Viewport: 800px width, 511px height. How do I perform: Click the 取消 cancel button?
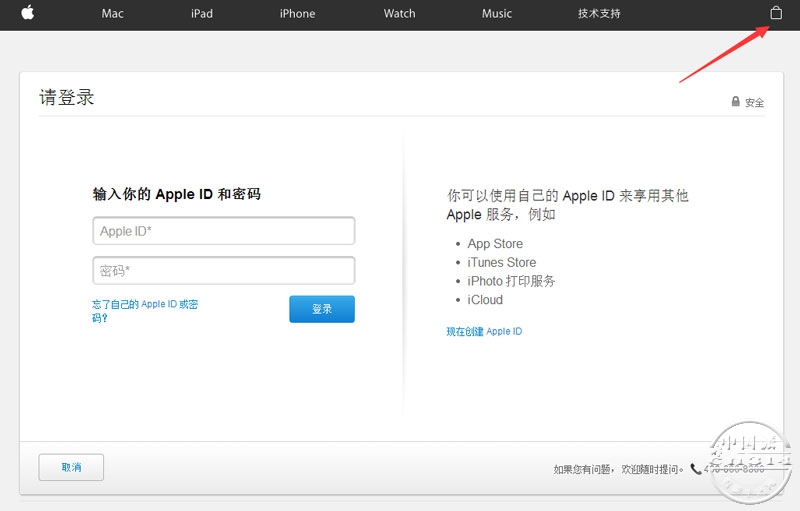point(71,467)
